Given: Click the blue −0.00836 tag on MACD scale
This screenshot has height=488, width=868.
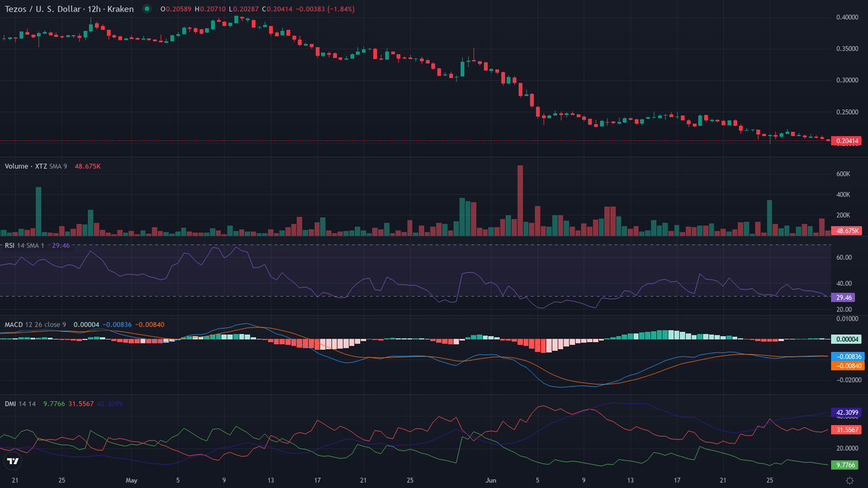Looking at the screenshot, I should [x=846, y=356].
